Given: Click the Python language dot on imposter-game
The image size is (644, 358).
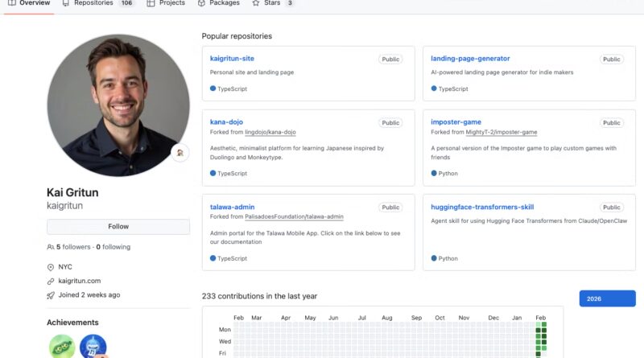Looking at the screenshot, I should 434,173.
